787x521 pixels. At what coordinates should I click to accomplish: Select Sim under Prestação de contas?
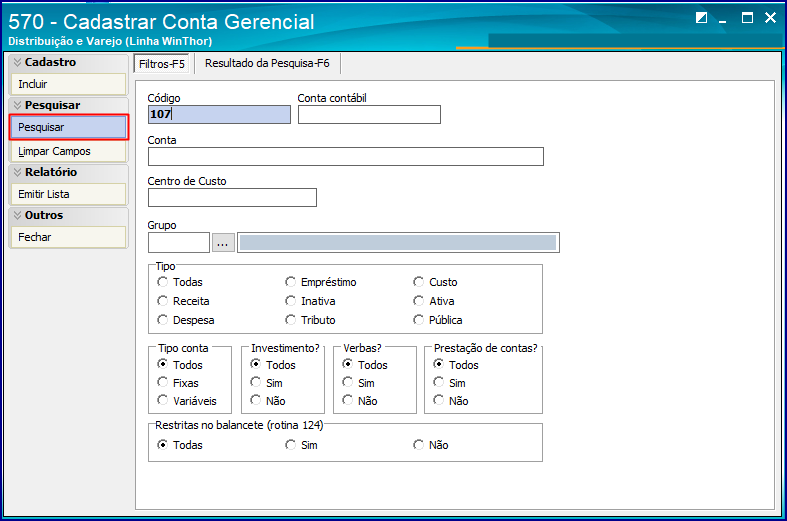pos(450,382)
